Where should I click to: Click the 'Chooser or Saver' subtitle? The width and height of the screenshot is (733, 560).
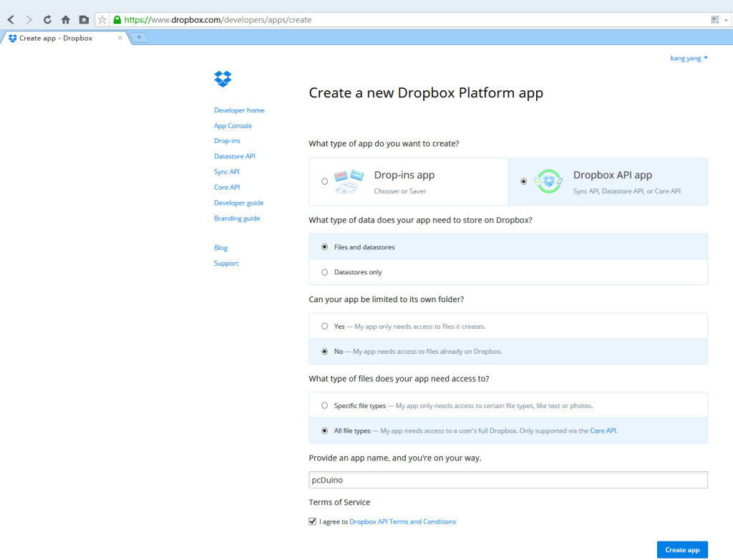point(400,191)
